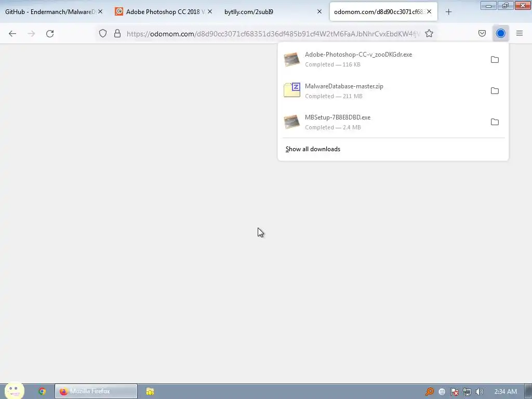Click the magnifier tray icon
The image size is (532, 399).
[x=430, y=392]
